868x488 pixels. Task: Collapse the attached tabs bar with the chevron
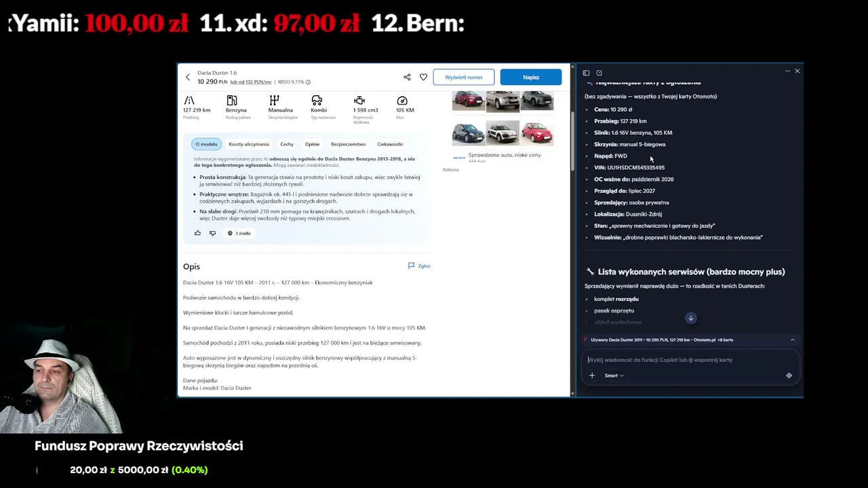[792, 340]
